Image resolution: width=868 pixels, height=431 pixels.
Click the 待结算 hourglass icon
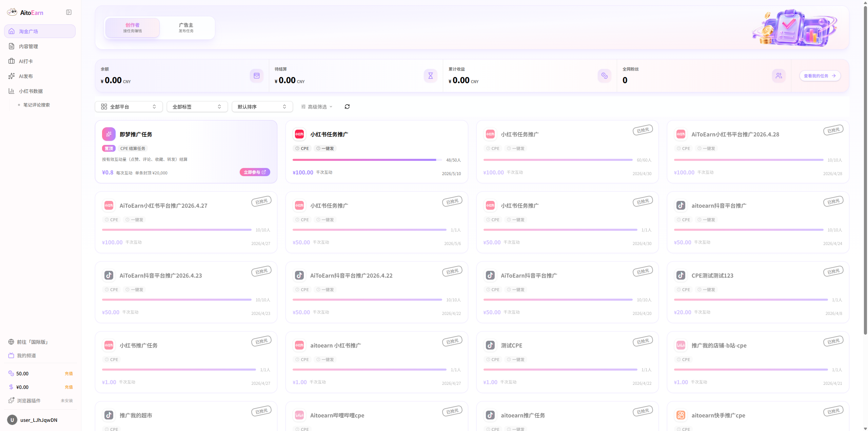click(431, 76)
